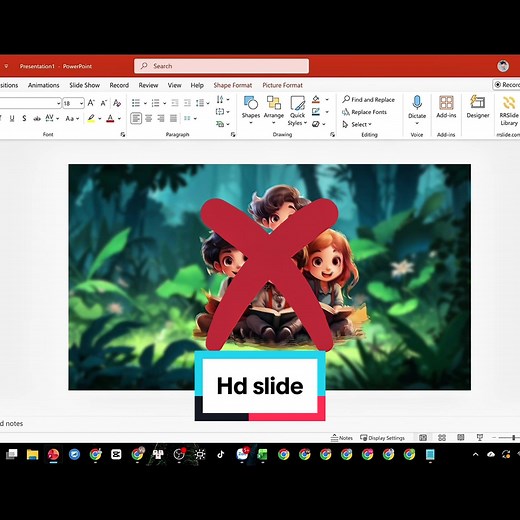This screenshot has width=520, height=520.
Task: Expand the Arrange menu
Action: 274,123
